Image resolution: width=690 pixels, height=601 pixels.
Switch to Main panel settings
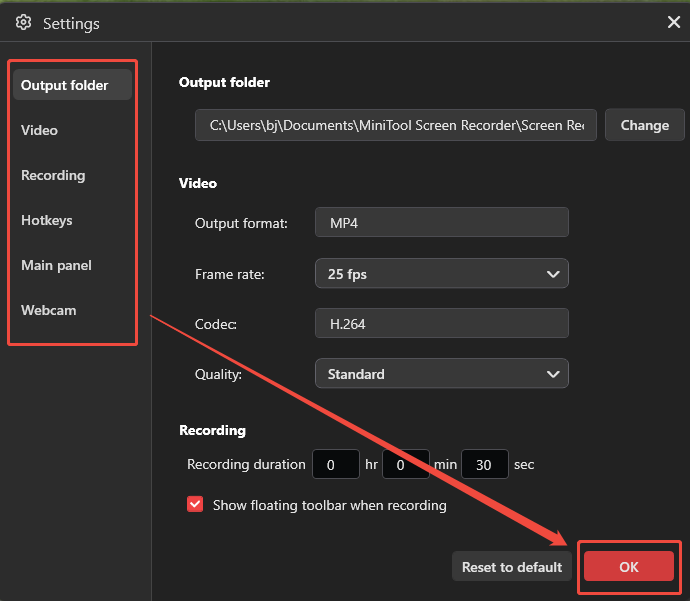[56, 265]
